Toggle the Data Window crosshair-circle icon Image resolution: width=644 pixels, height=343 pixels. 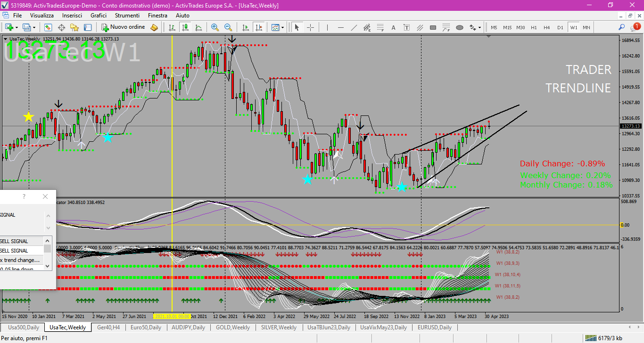coord(61,27)
